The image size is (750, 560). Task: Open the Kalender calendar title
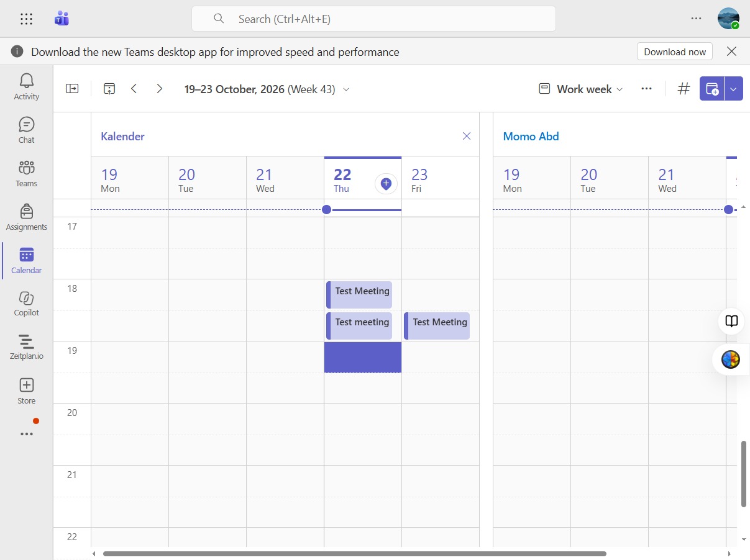click(x=122, y=137)
